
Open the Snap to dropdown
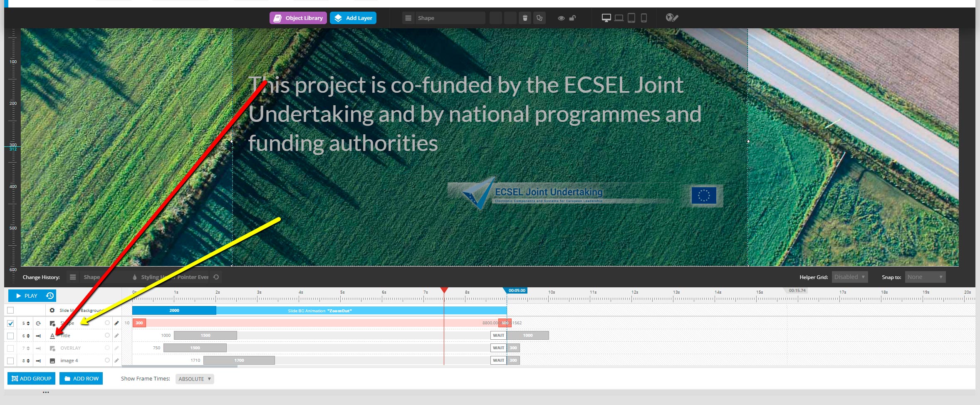925,277
